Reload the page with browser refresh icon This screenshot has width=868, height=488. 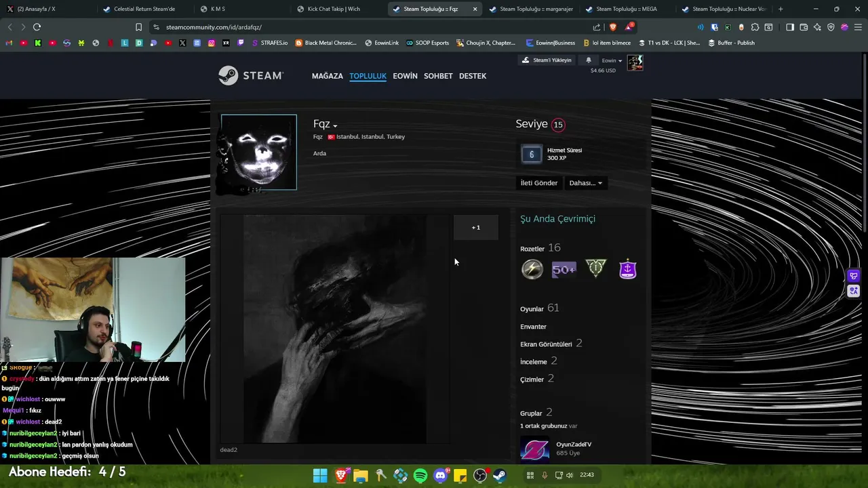tap(37, 27)
